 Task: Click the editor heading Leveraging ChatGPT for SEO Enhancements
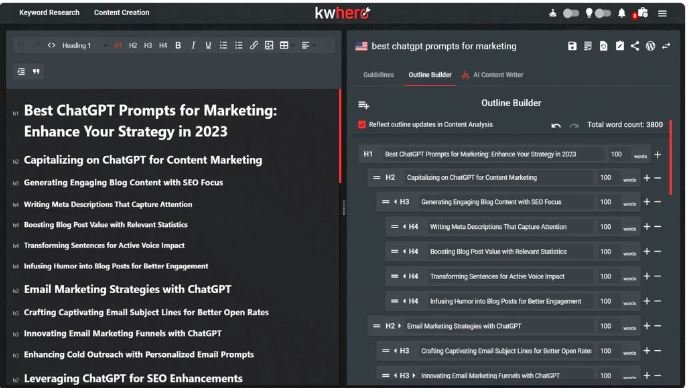(x=133, y=378)
